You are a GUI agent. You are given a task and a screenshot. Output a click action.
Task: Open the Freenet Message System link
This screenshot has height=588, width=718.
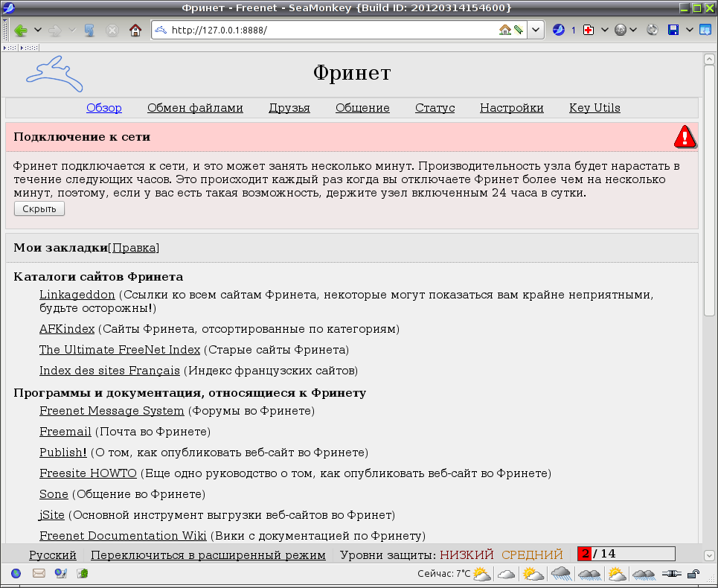click(112, 411)
